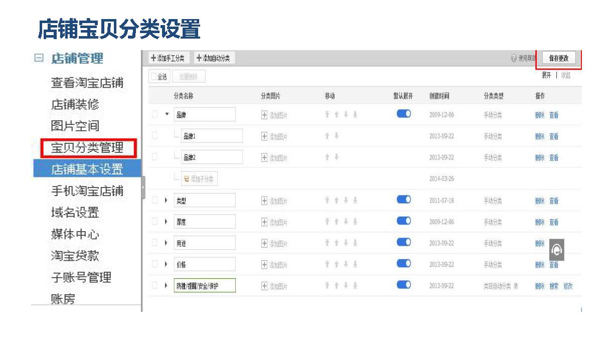The image size is (612, 364).
Task: Click add-image plus icon in 品牌 row
Action: [264, 115]
